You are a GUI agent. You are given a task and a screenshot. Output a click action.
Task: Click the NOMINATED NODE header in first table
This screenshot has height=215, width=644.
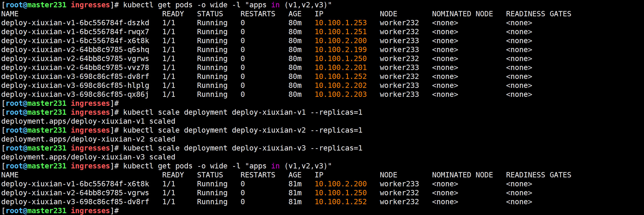pyautogui.click(x=462, y=14)
